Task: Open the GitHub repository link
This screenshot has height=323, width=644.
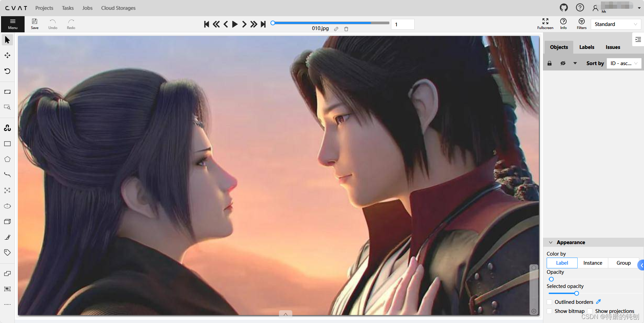Action: [x=564, y=7]
